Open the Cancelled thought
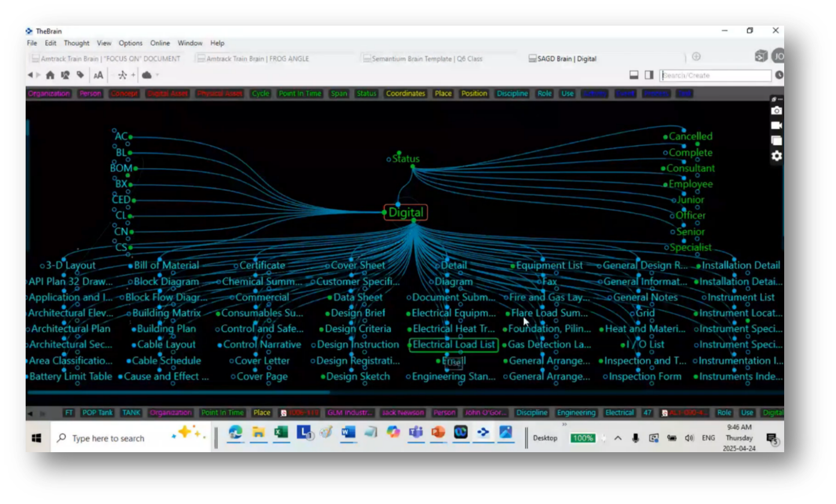Screen dimensions: 836x504 [690, 136]
